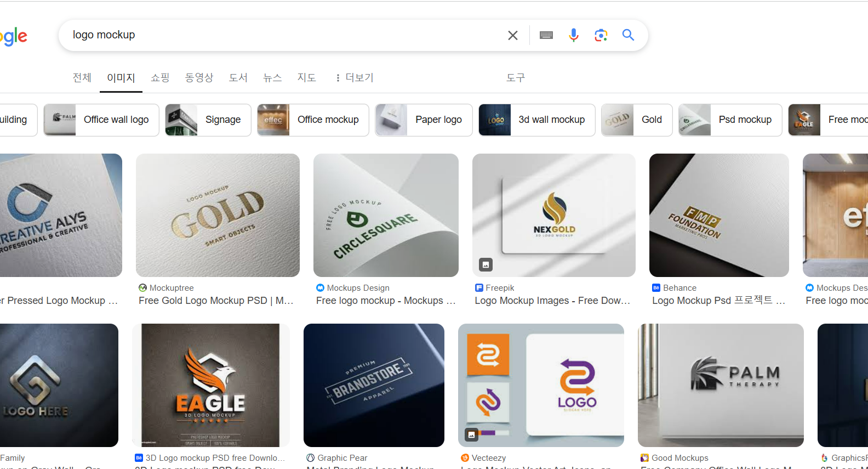Click the Google logo
The width and height of the screenshot is (868, 469).
(13, 36)
